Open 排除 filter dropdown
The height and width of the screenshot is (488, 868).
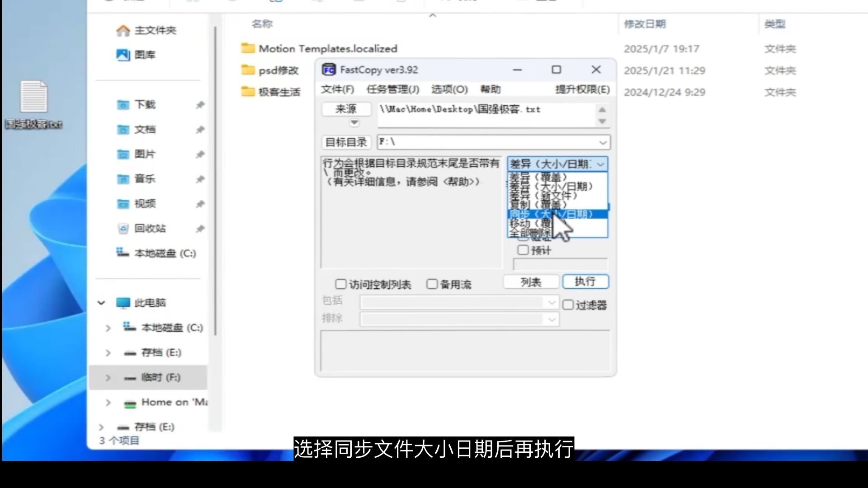tap(552, 320)
